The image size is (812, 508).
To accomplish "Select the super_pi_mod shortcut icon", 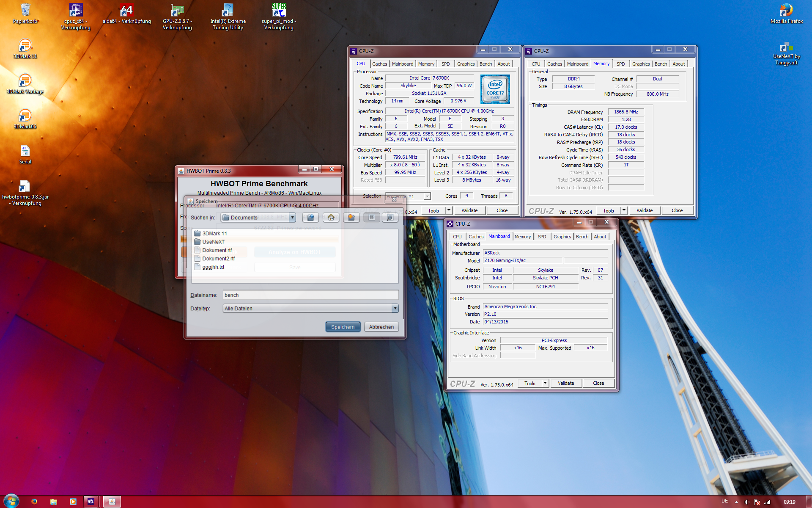I will [279, 16].
